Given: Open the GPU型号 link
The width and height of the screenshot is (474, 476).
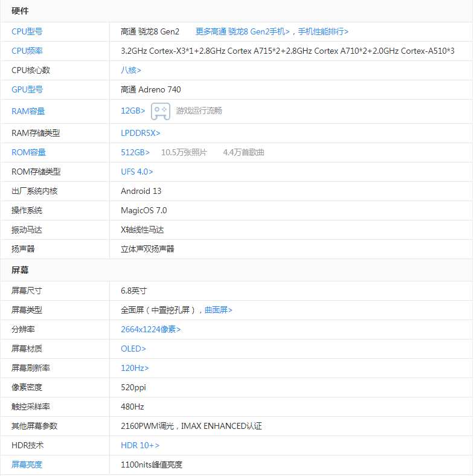Looking at the screenshot, I should click(x=27, y=89).
